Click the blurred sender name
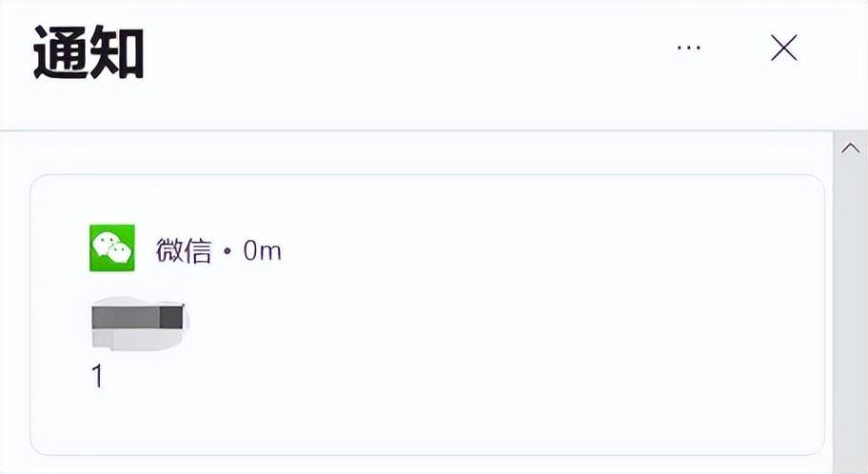 (x=139, y=324)
